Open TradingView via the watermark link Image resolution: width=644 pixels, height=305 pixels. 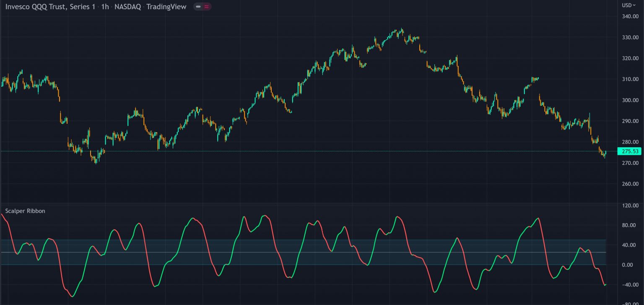click(167, 7)
